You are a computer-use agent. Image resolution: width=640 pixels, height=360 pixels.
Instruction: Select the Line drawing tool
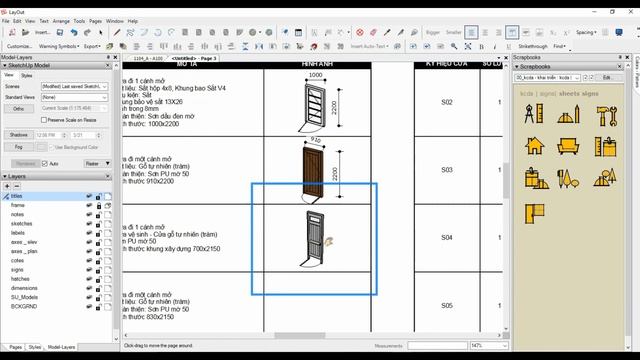click(x=117, y=32)
